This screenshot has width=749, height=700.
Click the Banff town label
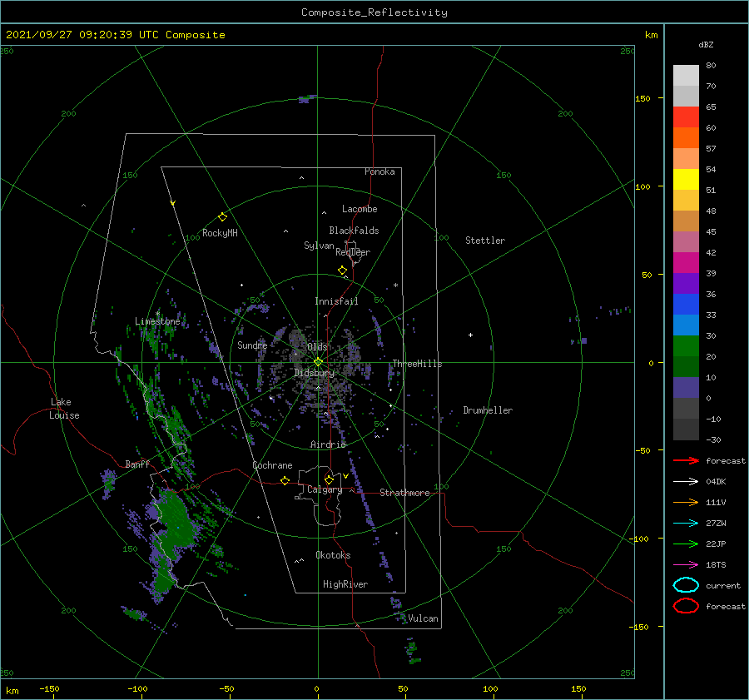pos(137,464)
